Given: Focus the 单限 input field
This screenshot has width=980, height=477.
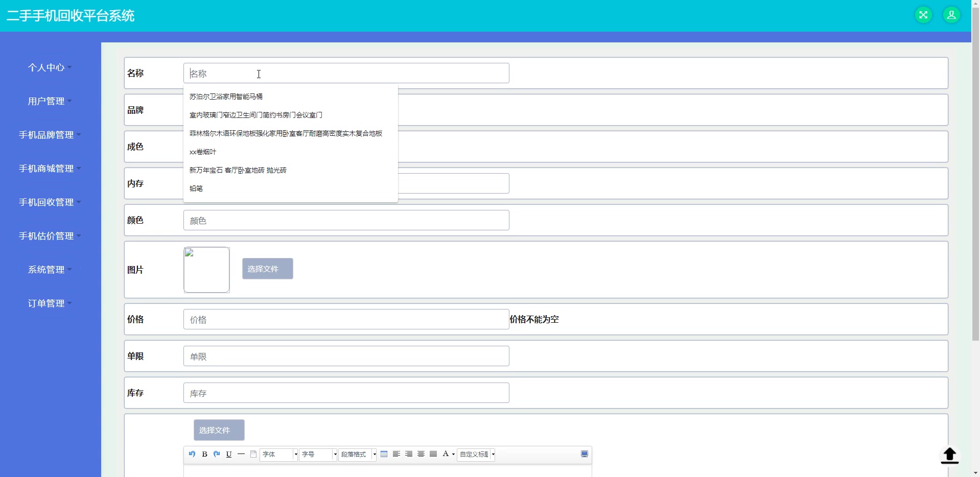Looking at the screenshot, I should click(x=346, y=356).
